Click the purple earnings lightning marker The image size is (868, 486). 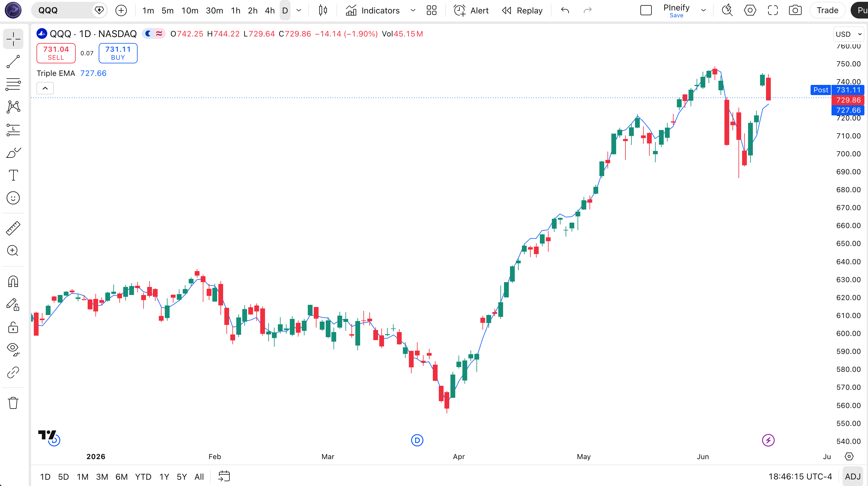point(768,440)
